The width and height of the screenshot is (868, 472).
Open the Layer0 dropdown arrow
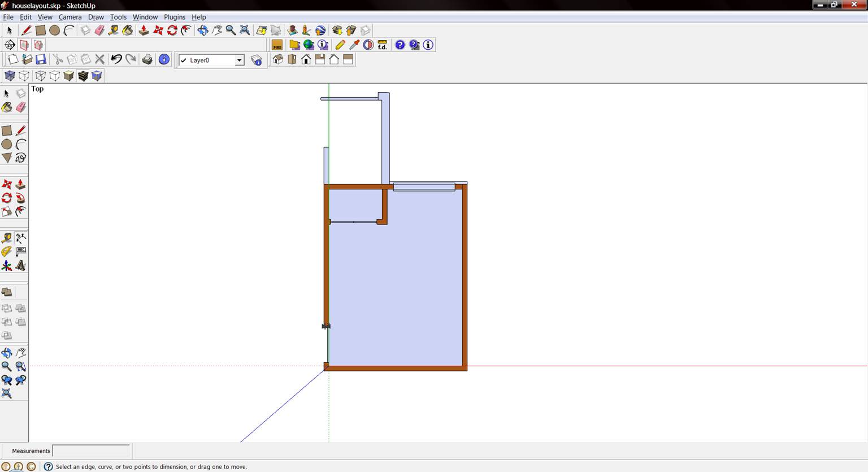239,60
